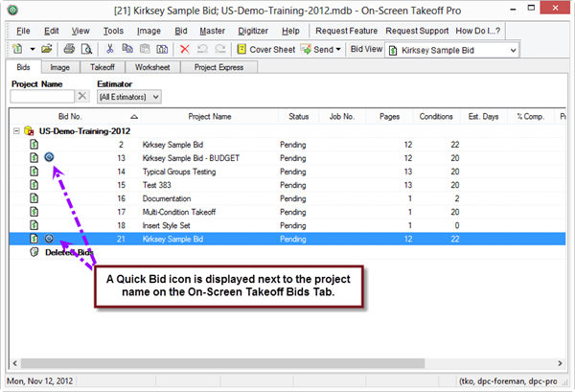Click the Copy toolbar icon

click(x=127, y=49)
